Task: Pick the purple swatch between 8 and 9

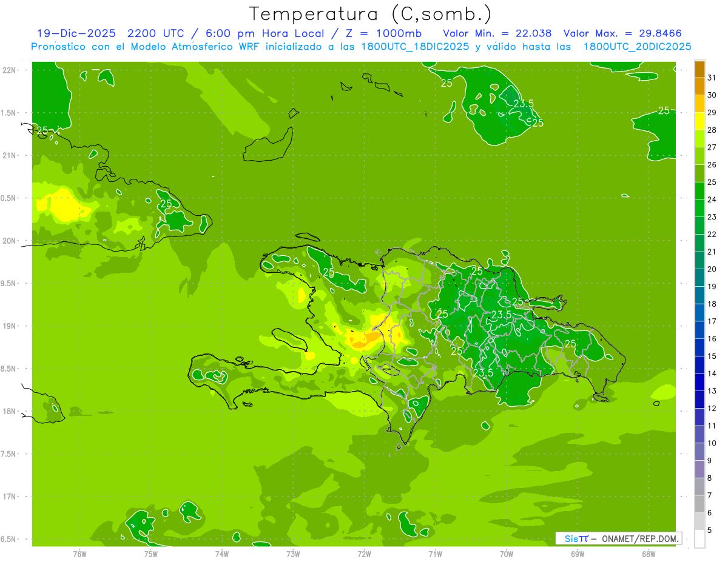Action: point(699,469)
